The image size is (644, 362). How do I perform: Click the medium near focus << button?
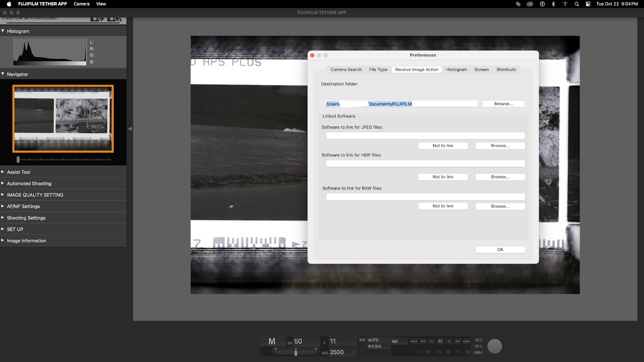tap(423, 341)
